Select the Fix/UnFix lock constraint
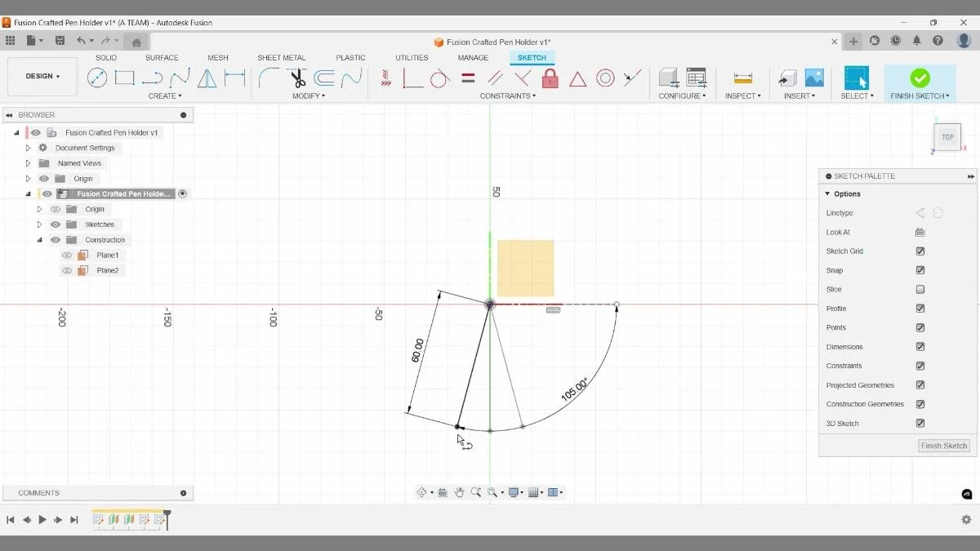 (x=550, y=78)
